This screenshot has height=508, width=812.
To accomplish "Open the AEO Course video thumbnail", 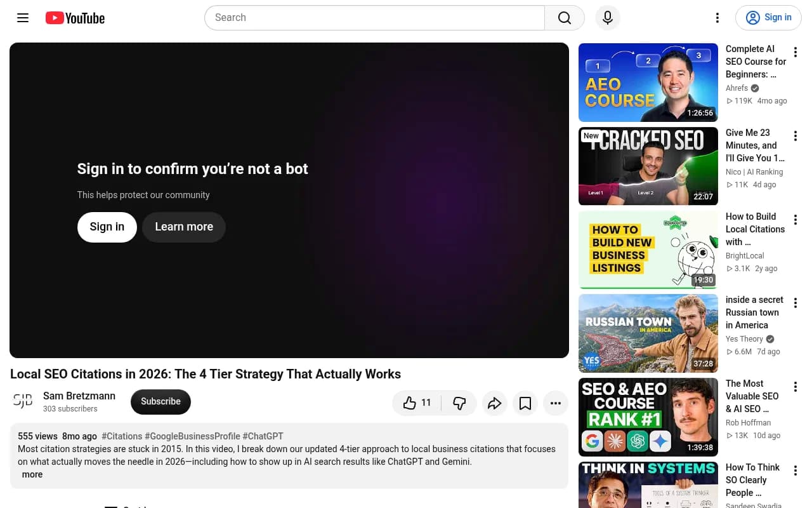I will click(648, 83).
